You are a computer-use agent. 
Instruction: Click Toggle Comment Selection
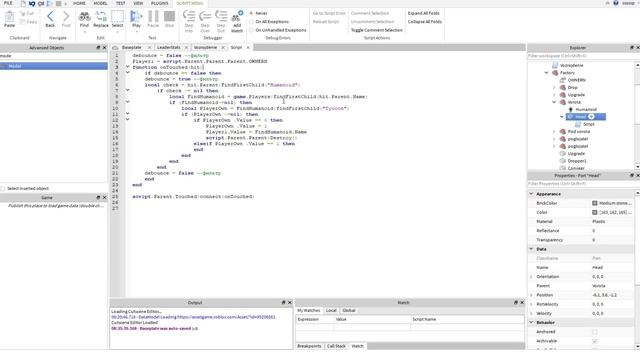pos(377,30)
